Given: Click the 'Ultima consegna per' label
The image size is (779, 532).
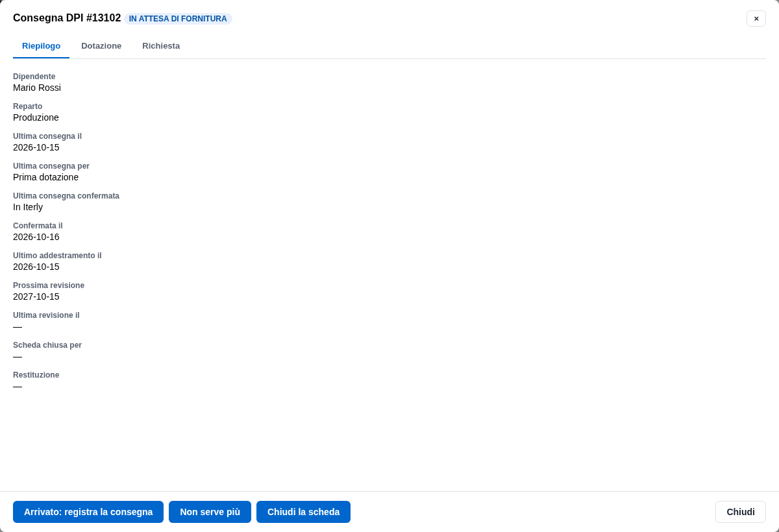Looking at the screenshot, I should click(51, 166).
